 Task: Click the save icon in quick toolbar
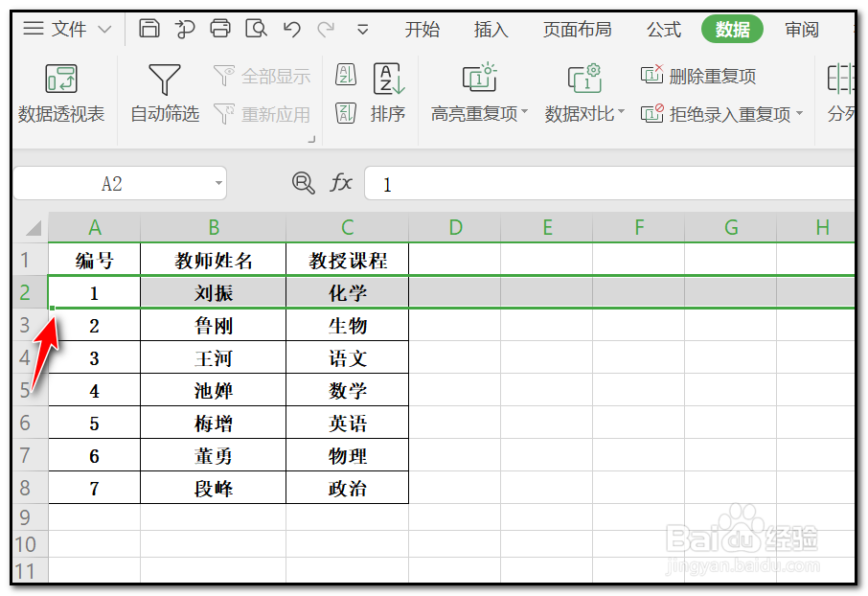148,28
